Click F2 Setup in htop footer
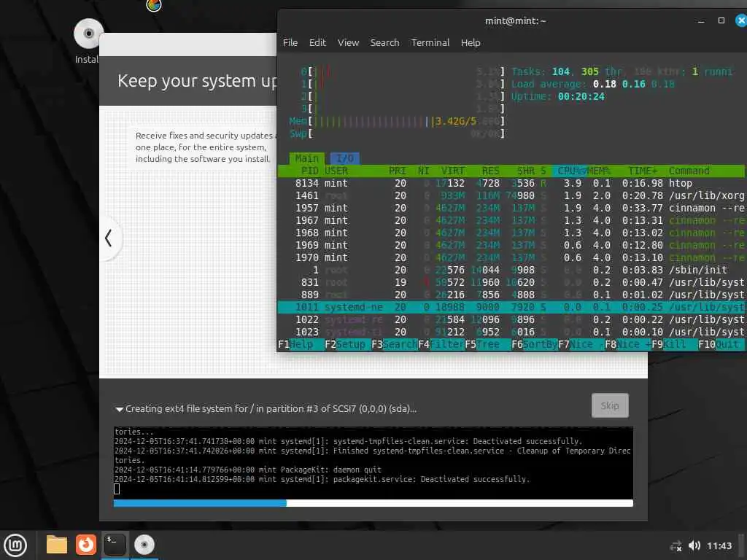Screen dimensions: 747x560 347,344
